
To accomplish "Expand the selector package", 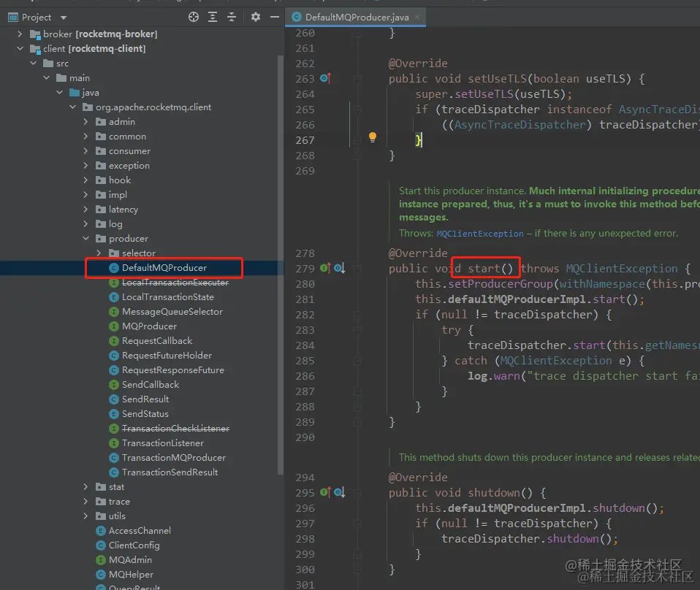I will pos(99,253).
